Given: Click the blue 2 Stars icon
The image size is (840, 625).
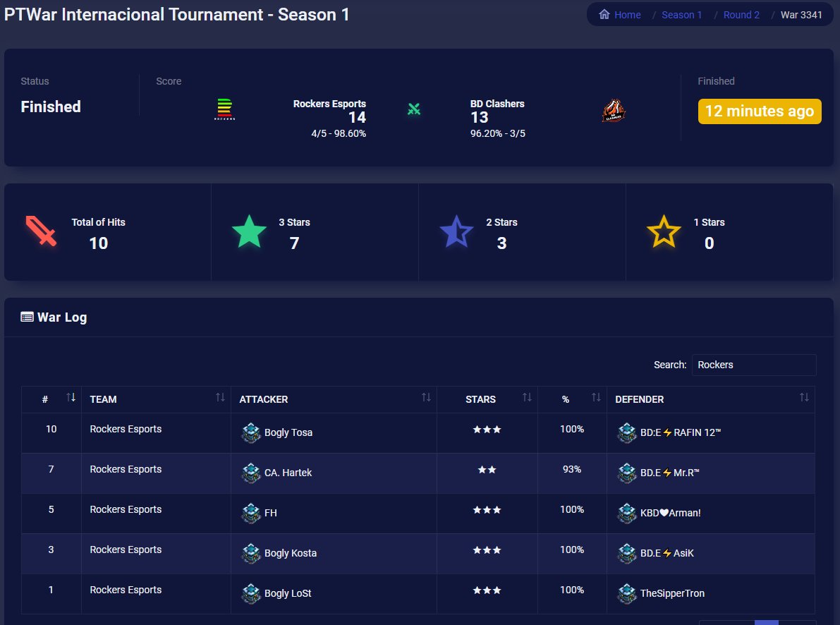Looking at the screenshot, I should pos(456,231).
